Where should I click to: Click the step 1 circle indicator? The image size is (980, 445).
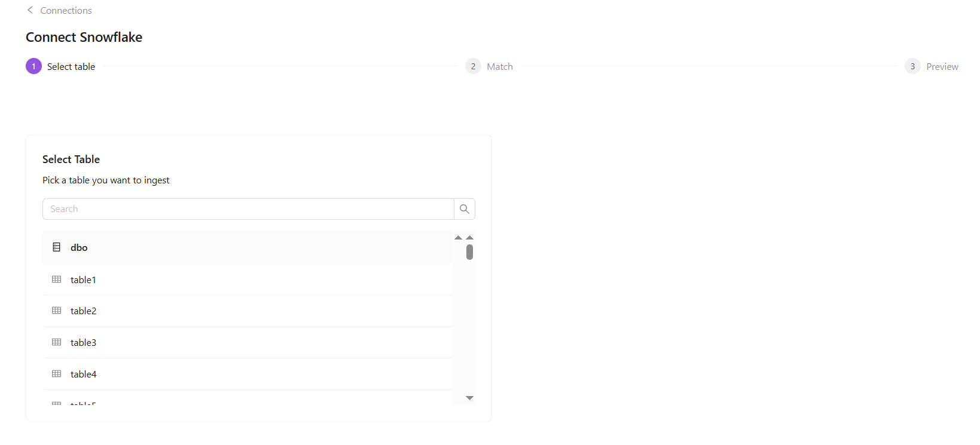(33, 66)
